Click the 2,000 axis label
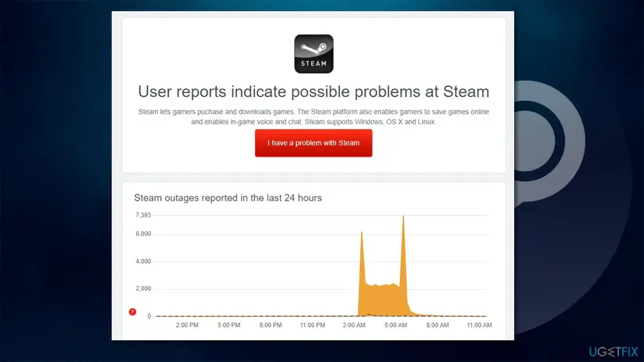Image resolution: width=644 pixels, height=362 pixels. [143, 288]
